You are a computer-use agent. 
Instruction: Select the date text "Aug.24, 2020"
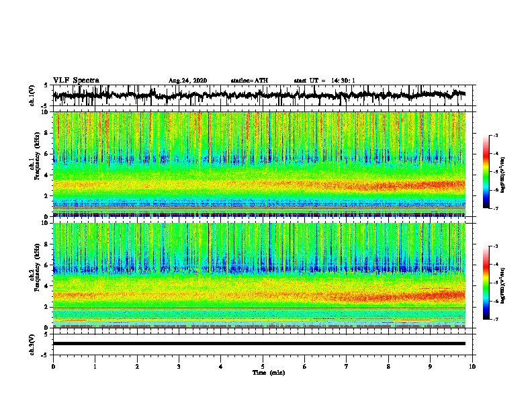click(187, 81)
